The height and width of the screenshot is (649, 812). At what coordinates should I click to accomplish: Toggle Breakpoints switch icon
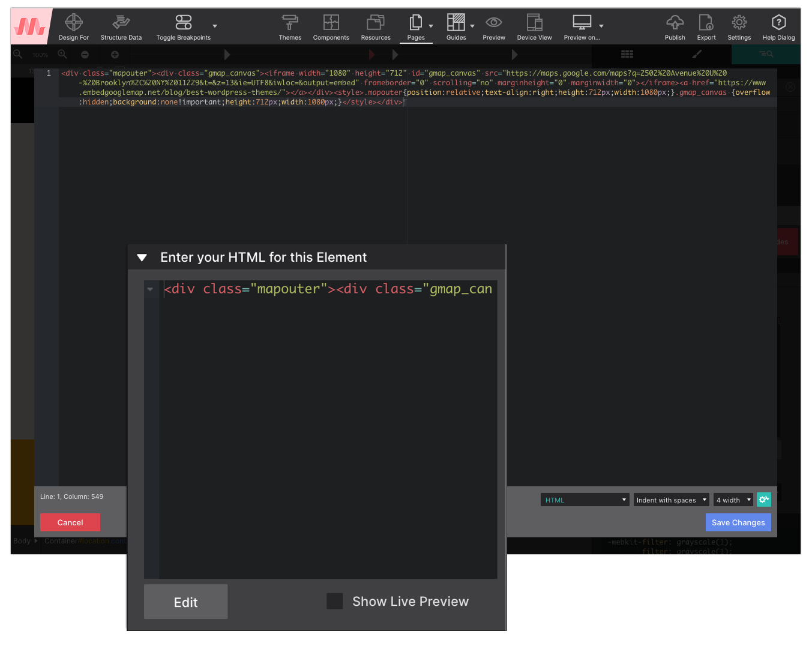[x=184, y=22]
